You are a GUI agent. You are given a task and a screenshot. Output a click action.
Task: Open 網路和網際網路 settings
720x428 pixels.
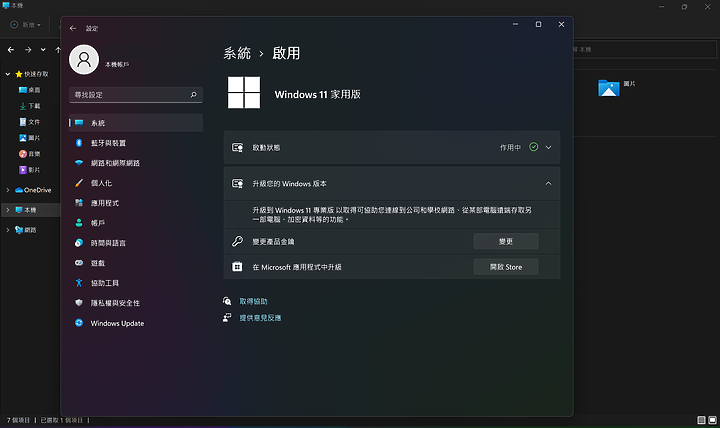click(136, 163)
